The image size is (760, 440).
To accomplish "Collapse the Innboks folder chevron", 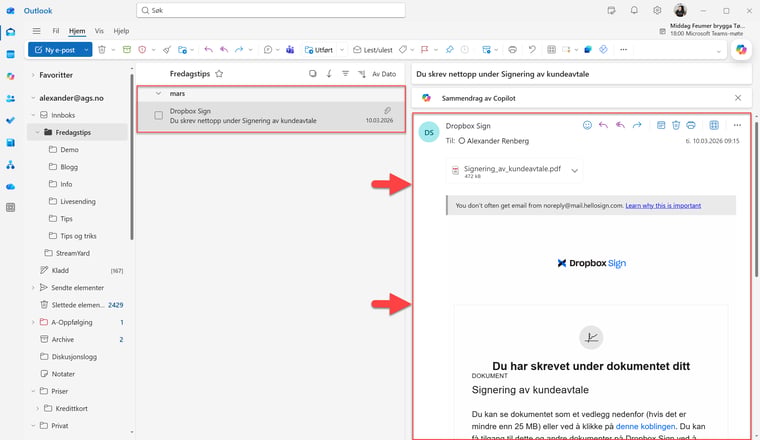I will pyautogui.click(x=33, y=115).
